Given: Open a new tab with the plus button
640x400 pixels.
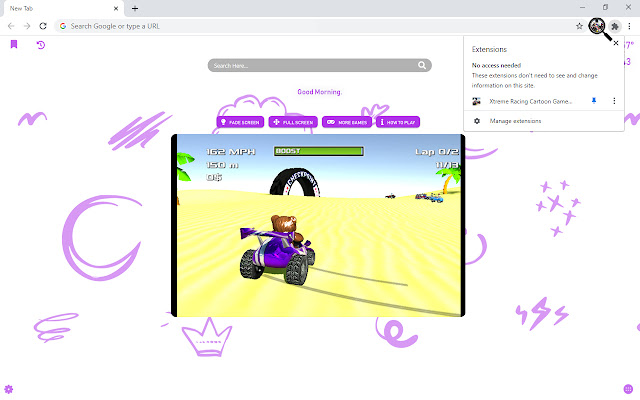Looking at the screenshot, I should click(x=135, y=8).
